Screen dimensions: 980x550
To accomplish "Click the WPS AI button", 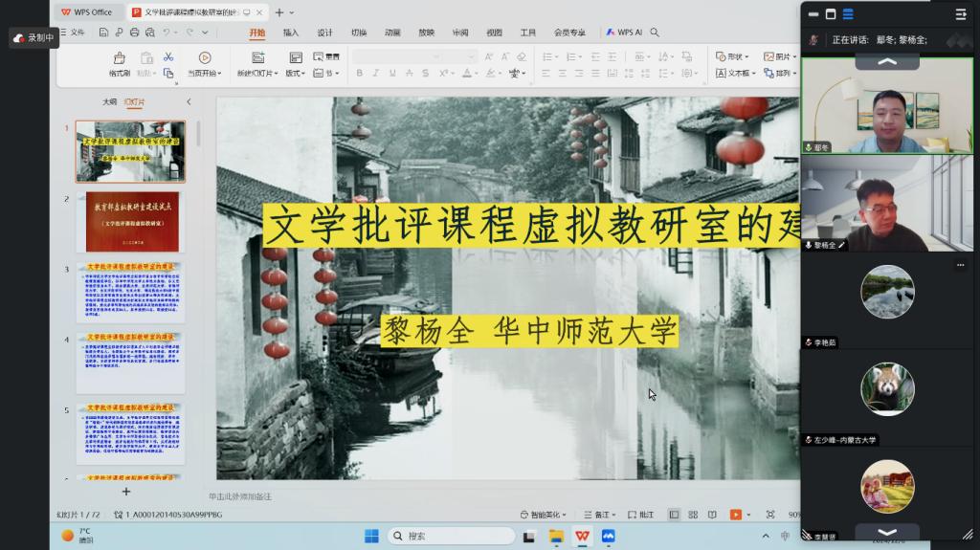I will click(624, 33).
